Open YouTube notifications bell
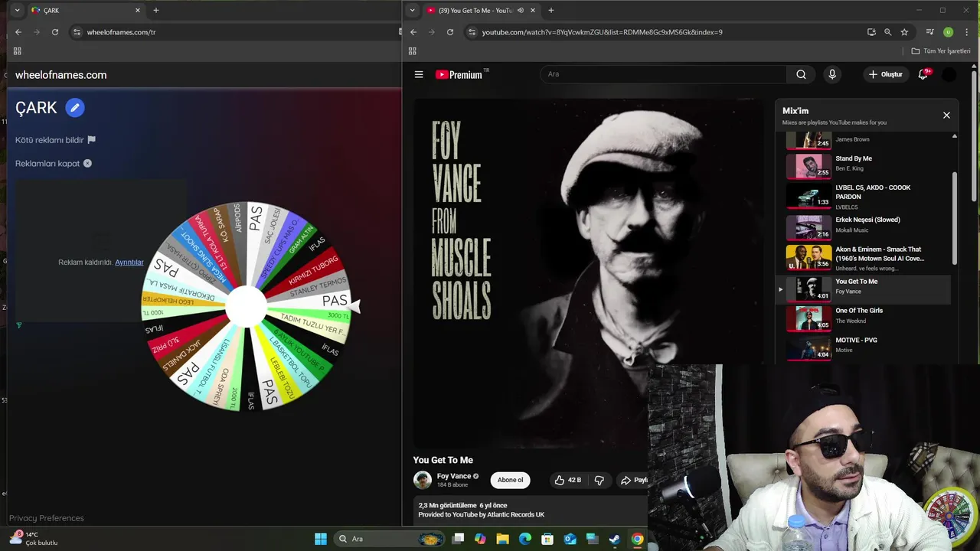The height and width of the screenshot is (551, 980). click(x=923, y=74)
